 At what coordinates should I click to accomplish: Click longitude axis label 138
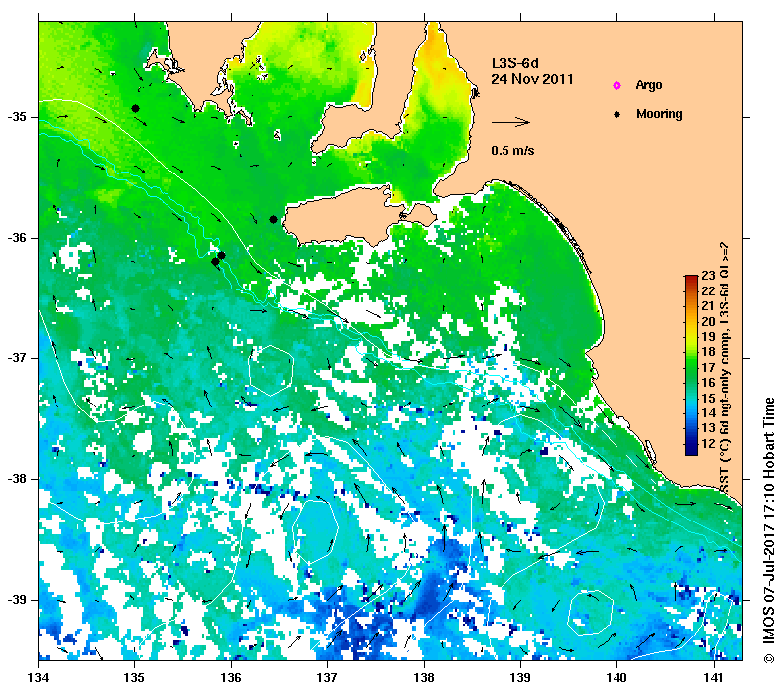coord(424,678)
